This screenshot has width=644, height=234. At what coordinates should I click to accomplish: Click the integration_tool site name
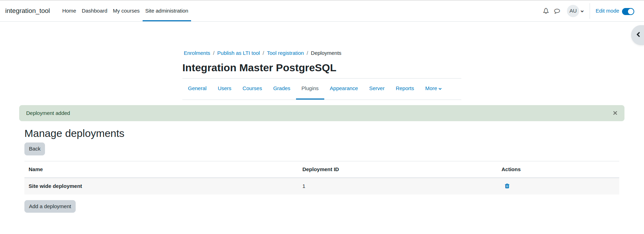click(28, 11)
